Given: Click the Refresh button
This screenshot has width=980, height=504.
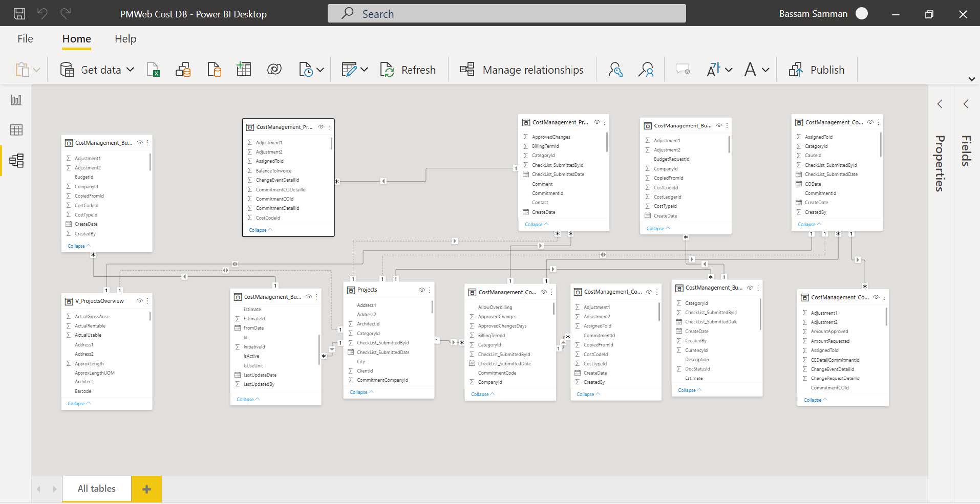Looking at the screenshot, I should (x=408, y=70).
